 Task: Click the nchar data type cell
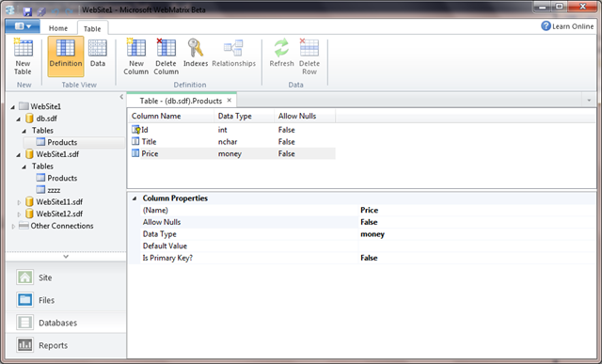[228, 142]
